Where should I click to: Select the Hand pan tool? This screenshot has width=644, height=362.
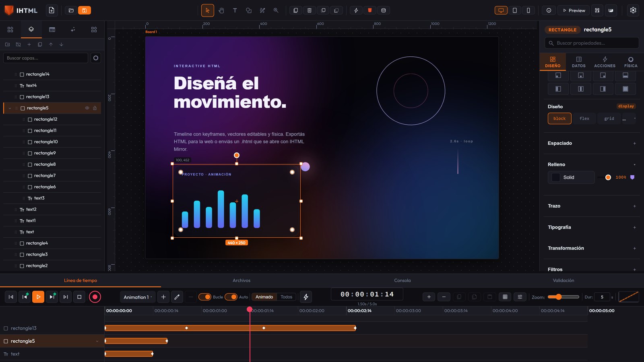click(x=221, y=10)
